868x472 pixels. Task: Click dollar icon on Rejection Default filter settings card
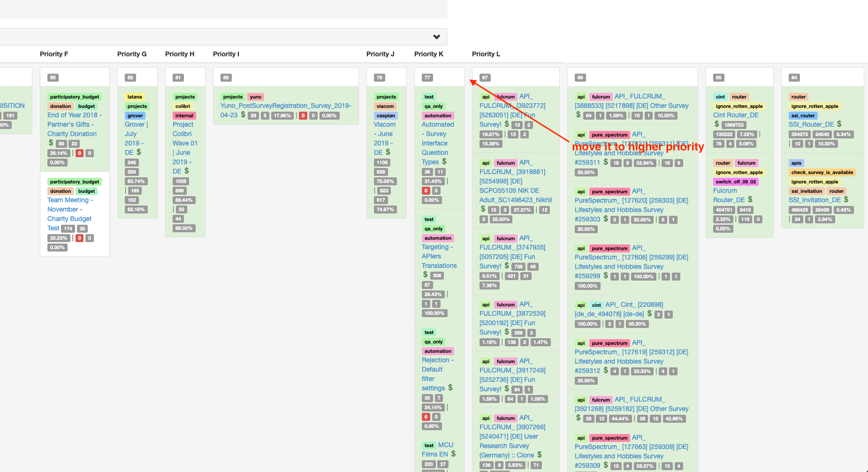click(450, 388)
